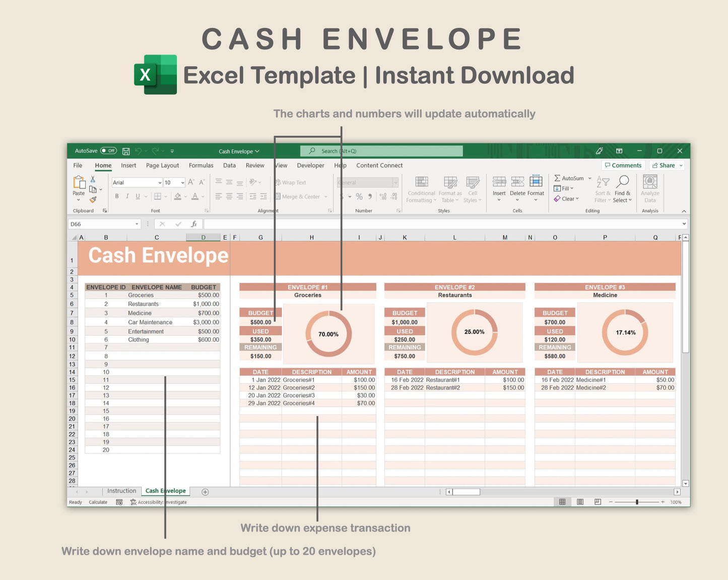The height and width of the screenshot is (580, 728).
Task: Click the Percent Style icon
Action: coord(360,196)
